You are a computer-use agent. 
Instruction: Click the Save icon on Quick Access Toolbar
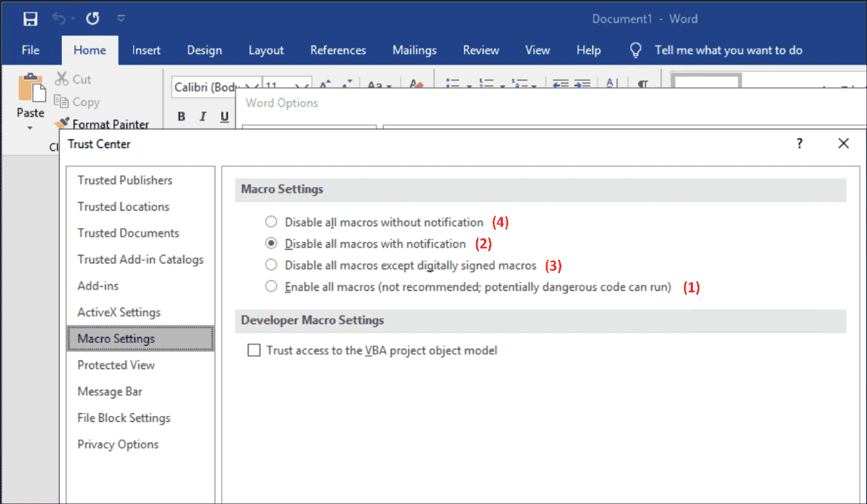coord(29,17)
